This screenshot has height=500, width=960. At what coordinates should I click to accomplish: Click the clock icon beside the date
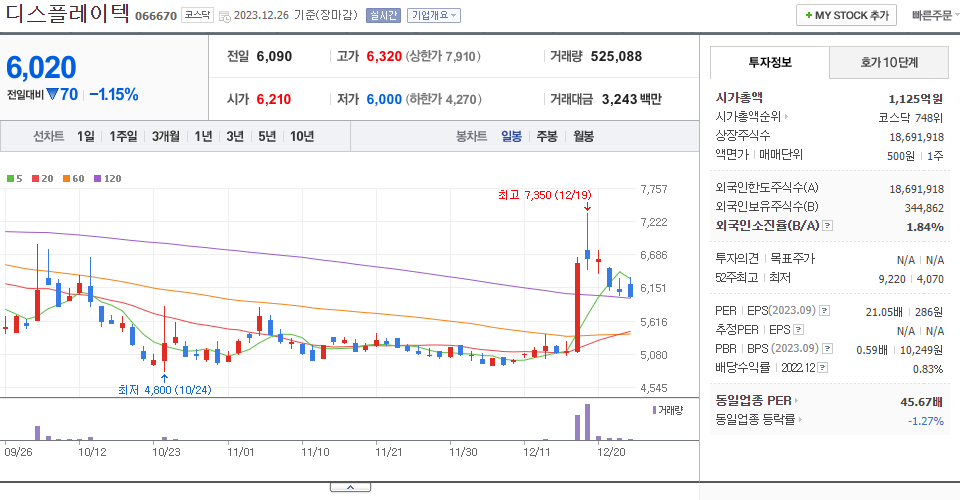point(225,17)
